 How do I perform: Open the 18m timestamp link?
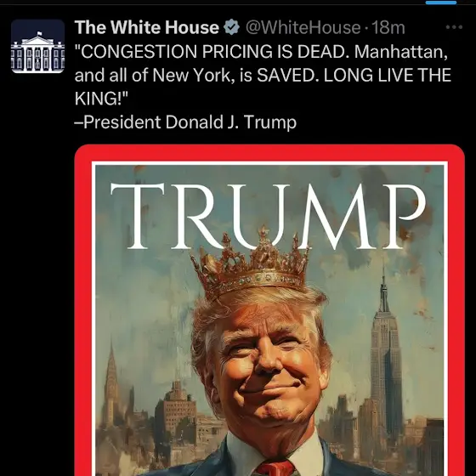tap(388, 27)
